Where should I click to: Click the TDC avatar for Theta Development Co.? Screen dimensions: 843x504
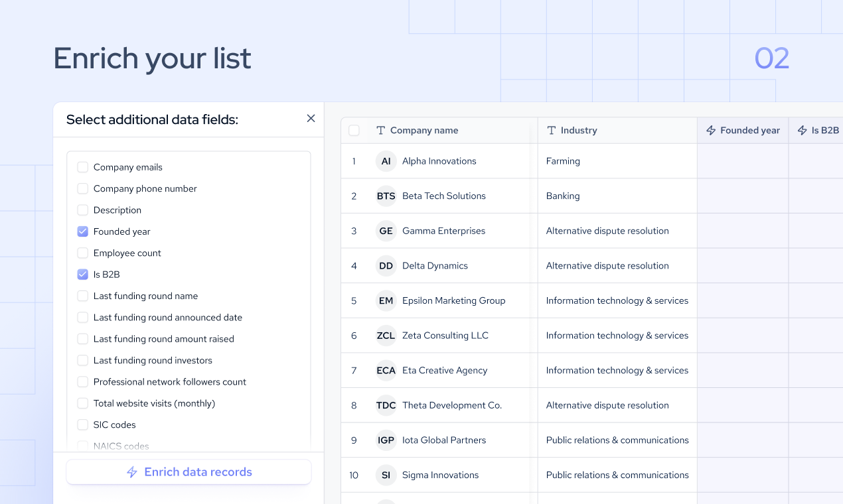tap(386, 405)
